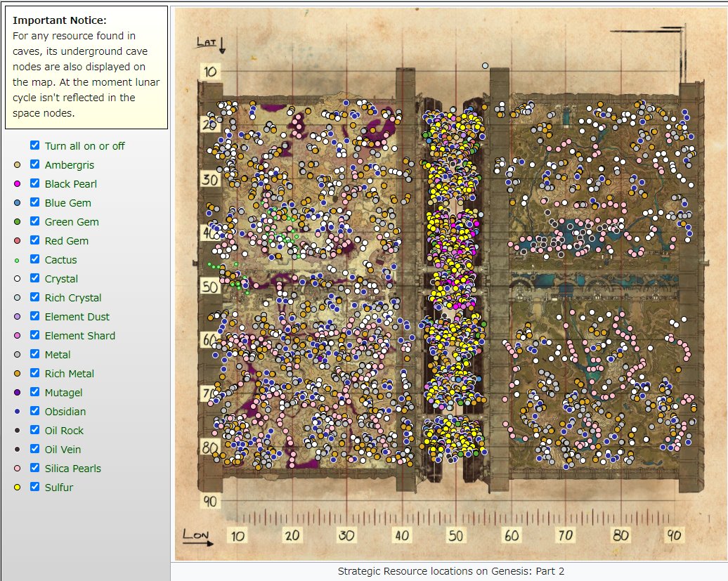Click the Element Shard label text
This screenshot has height=581, width=728.
(x=80, y=336)
